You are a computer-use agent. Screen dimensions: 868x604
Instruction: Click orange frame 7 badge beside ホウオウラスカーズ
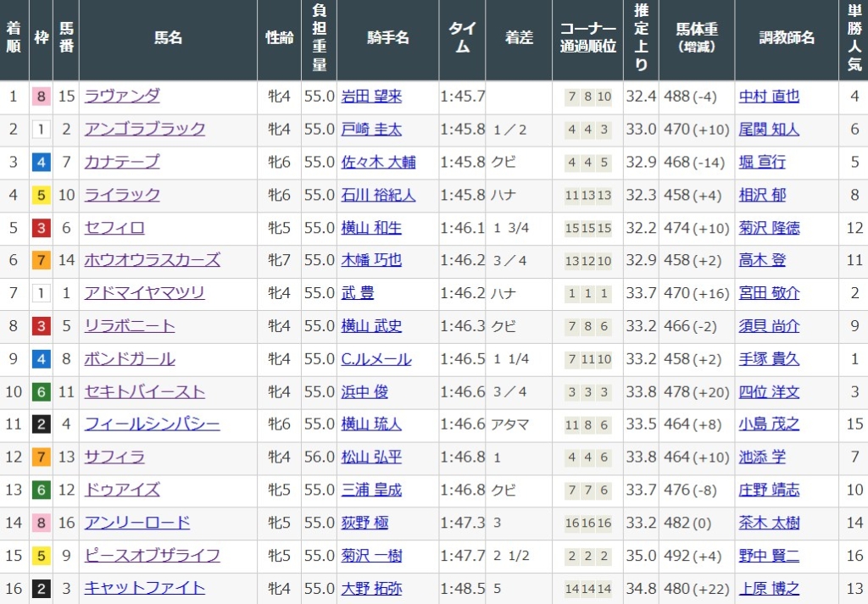tap(41, 261)
